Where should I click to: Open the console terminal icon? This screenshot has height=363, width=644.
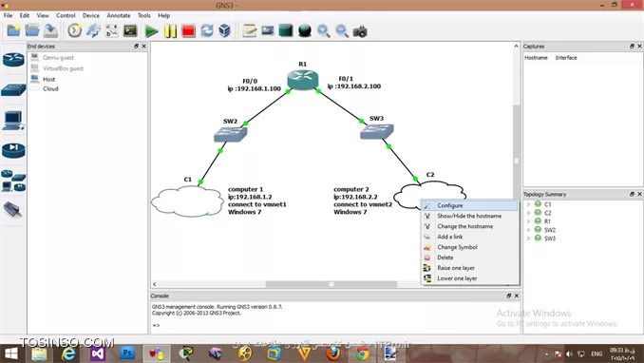click(130, 30)
